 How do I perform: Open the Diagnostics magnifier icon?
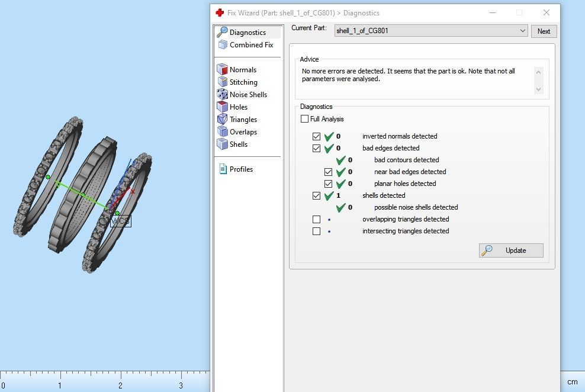[222, 32]
